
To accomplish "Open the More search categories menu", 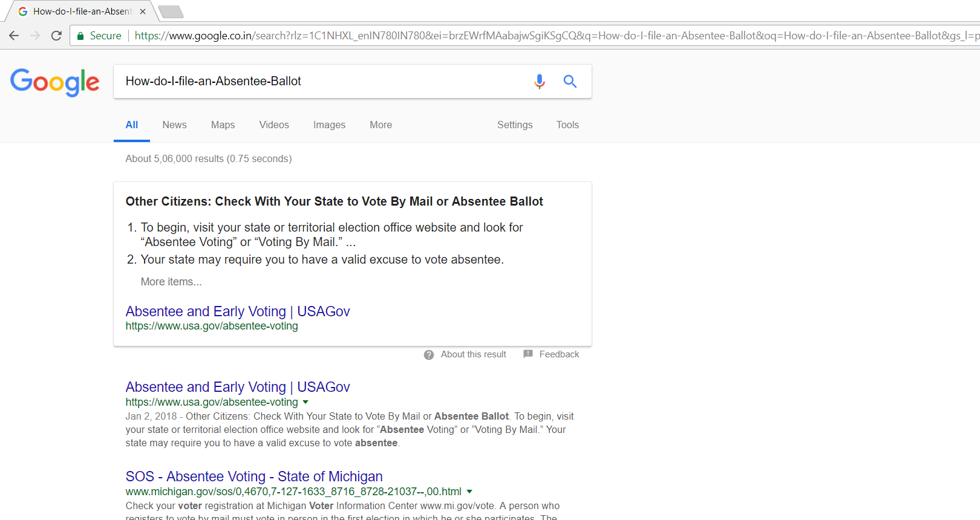I will point(381,125).
